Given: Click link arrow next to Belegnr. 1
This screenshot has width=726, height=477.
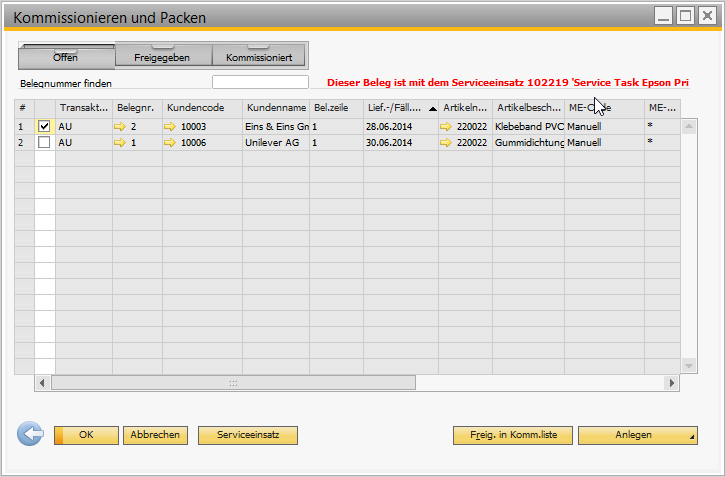Looking at the screenshot, I should 121,143.
